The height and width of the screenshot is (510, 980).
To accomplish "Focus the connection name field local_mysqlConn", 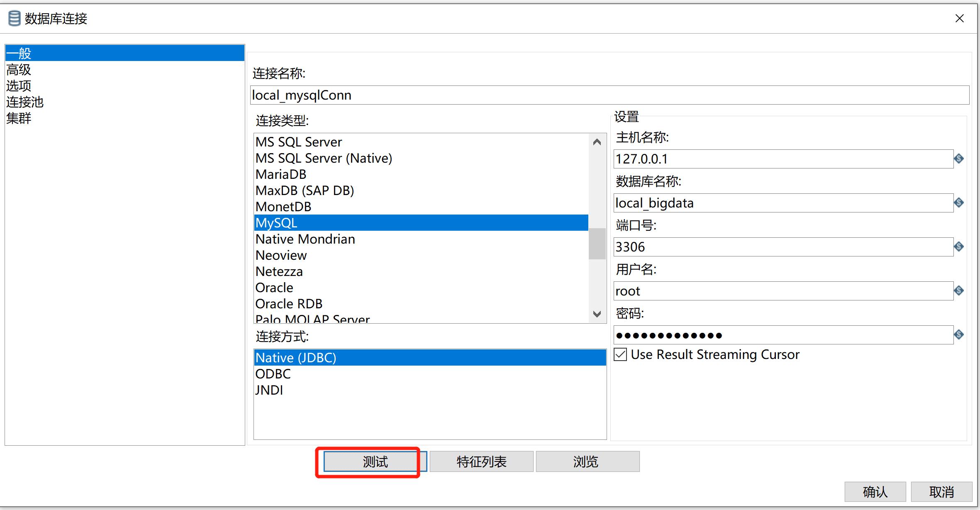I will pos(609,95).
